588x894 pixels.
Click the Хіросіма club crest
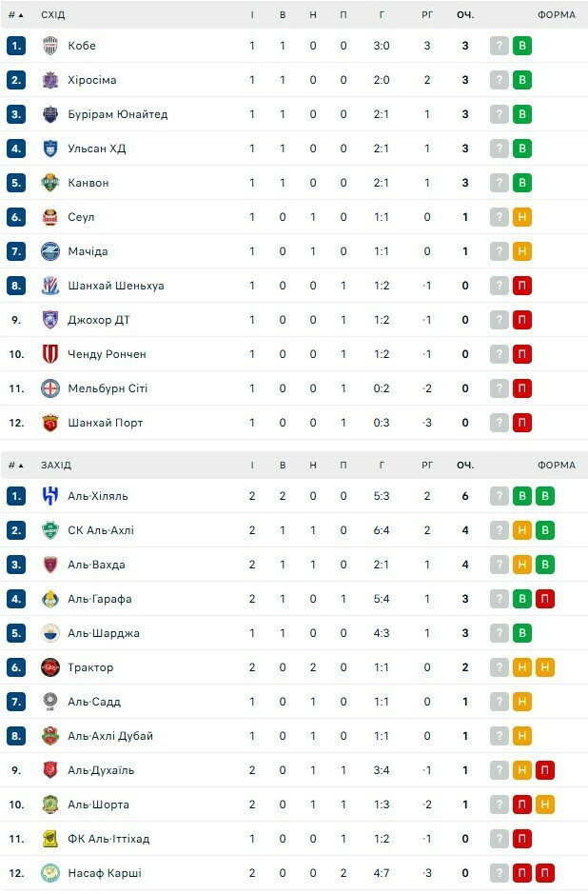(50, 80)
